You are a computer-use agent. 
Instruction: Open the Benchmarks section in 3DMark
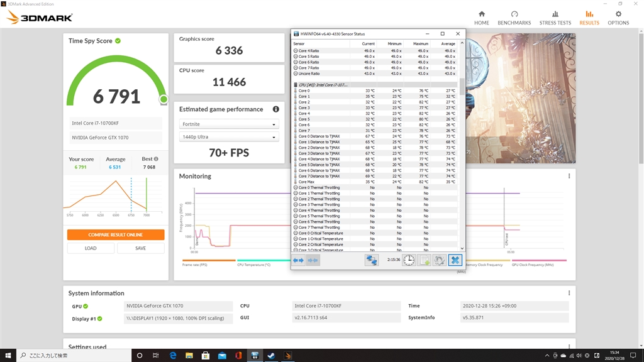click(x=514, y=17)
